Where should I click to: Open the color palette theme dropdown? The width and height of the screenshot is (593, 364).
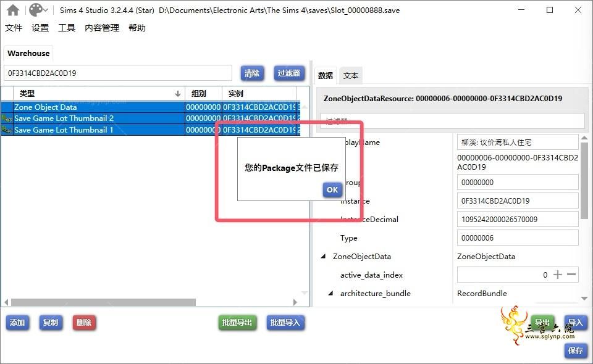tap(38, 10)
